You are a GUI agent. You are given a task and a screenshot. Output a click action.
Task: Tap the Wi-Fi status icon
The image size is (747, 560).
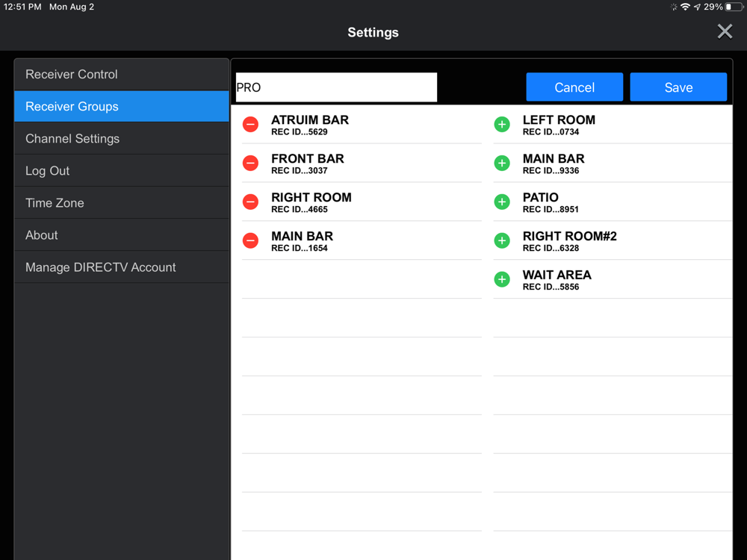pos(685,7)
